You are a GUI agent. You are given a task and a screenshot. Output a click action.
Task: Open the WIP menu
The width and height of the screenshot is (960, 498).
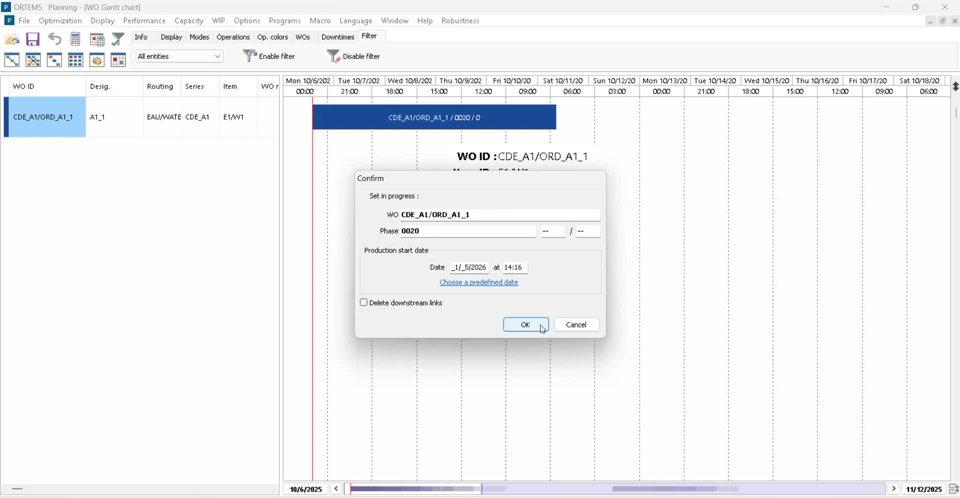point(219,21)
